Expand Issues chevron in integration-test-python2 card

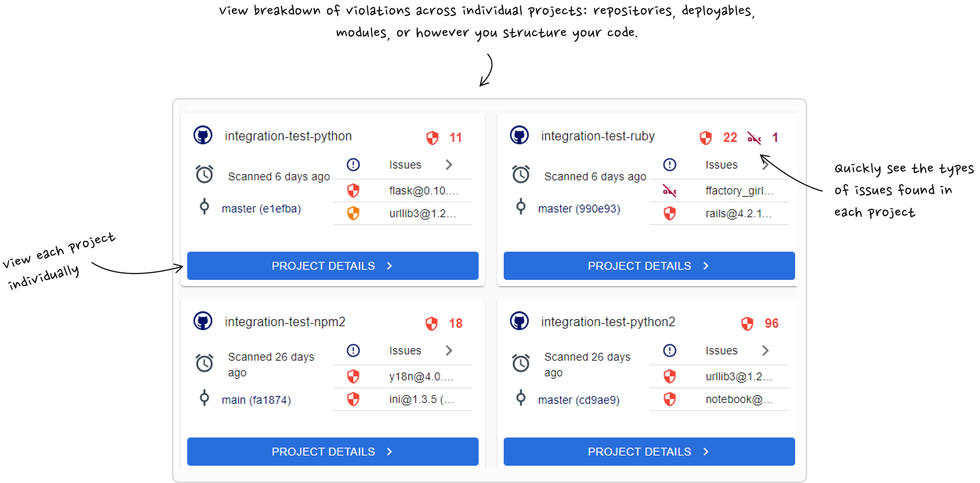[x=765, y=350]
